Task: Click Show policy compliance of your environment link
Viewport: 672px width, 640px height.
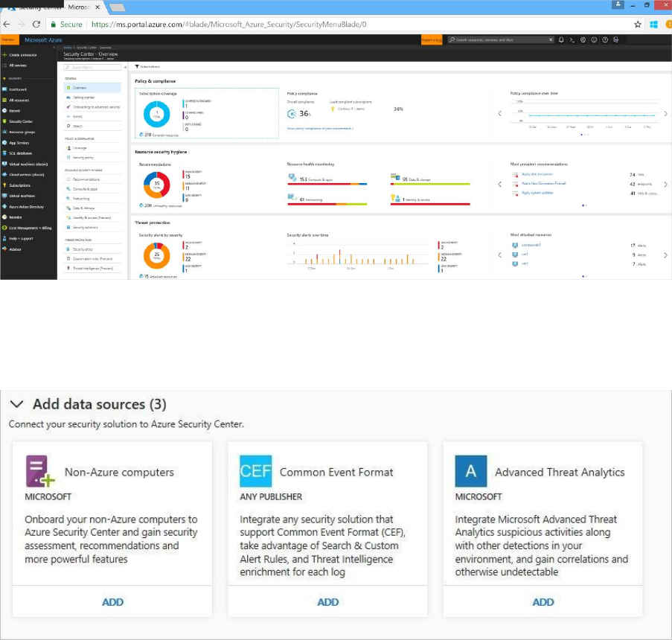Action: 320,128
